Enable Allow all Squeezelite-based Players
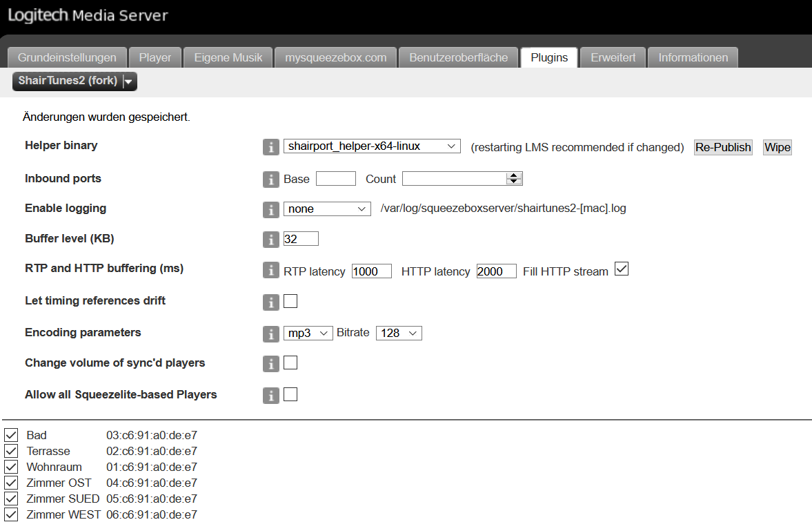Screen dimensions: 812x531 pos(290,394)
